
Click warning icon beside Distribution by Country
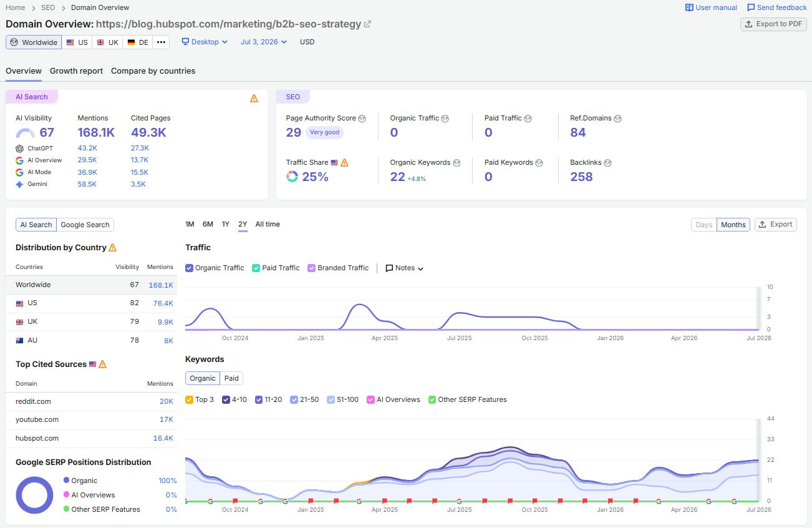[x=112, y=247]
